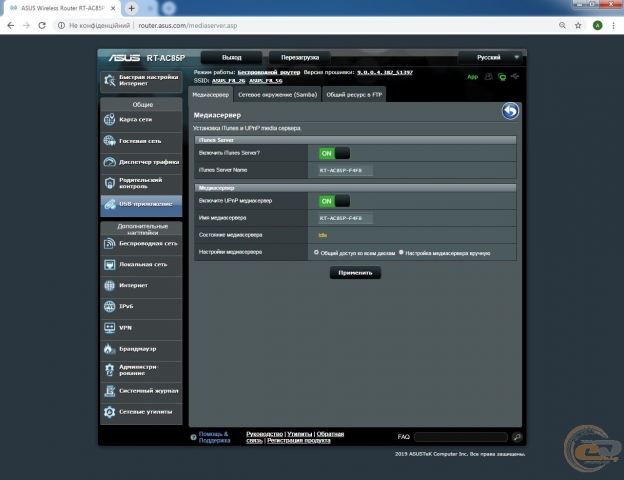Image resolution: width=624 pixels, height=480 pixels.
Task: Toggle the iTunes Server ON switch
Action: tap(334, 153)
